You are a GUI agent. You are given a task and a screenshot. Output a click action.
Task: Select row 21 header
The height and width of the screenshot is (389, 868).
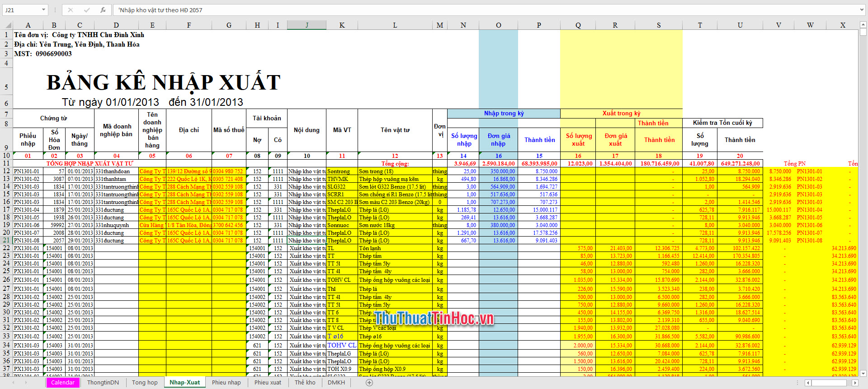tap(6, 241)
